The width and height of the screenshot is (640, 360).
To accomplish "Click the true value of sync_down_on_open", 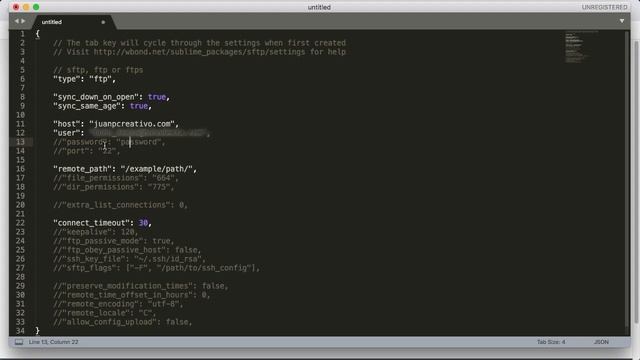I will point(157,97).
